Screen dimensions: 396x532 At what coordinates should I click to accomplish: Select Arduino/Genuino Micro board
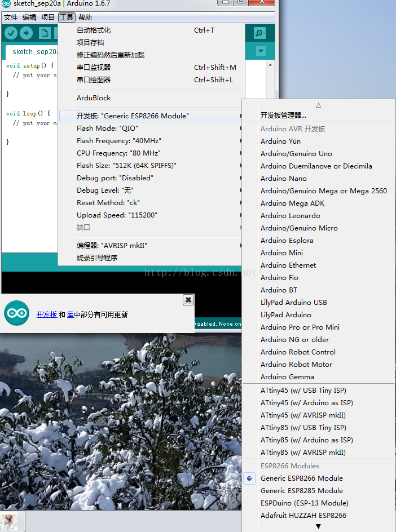tap(318, 228)
